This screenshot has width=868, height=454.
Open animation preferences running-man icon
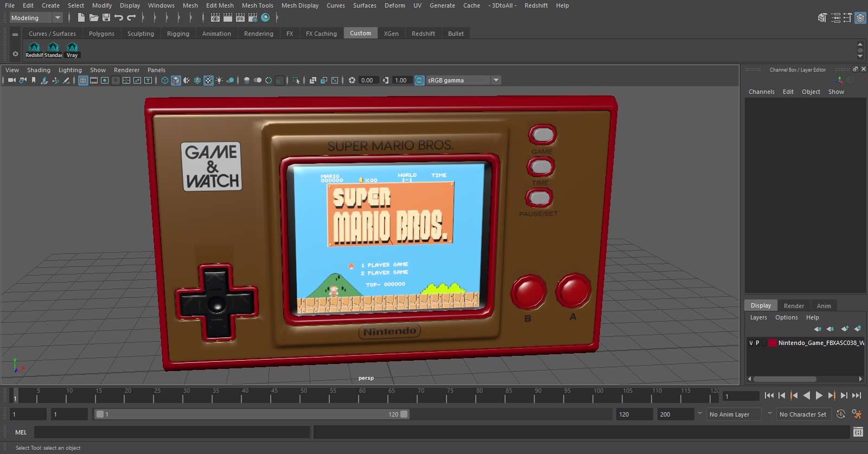pos(857,414)
